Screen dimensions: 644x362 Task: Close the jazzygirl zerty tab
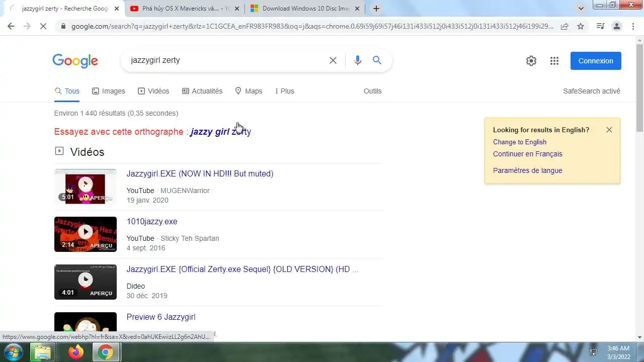click(117, 9)
